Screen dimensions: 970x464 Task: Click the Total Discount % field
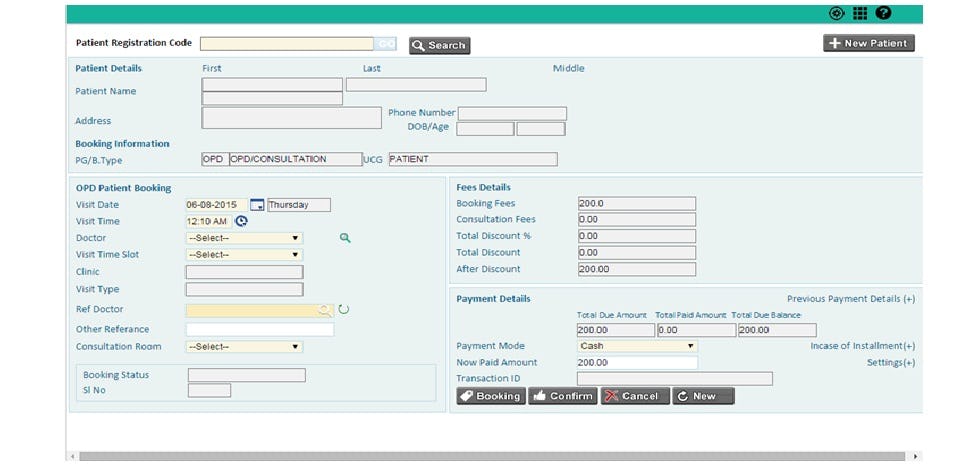pos(637,236)
